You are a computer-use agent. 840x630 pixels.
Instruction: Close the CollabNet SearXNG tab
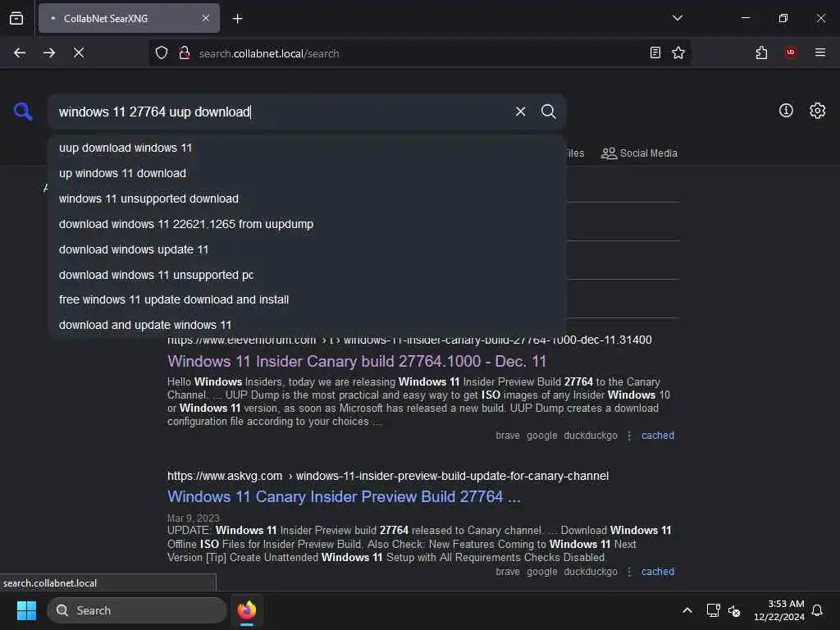click(206, 18)
